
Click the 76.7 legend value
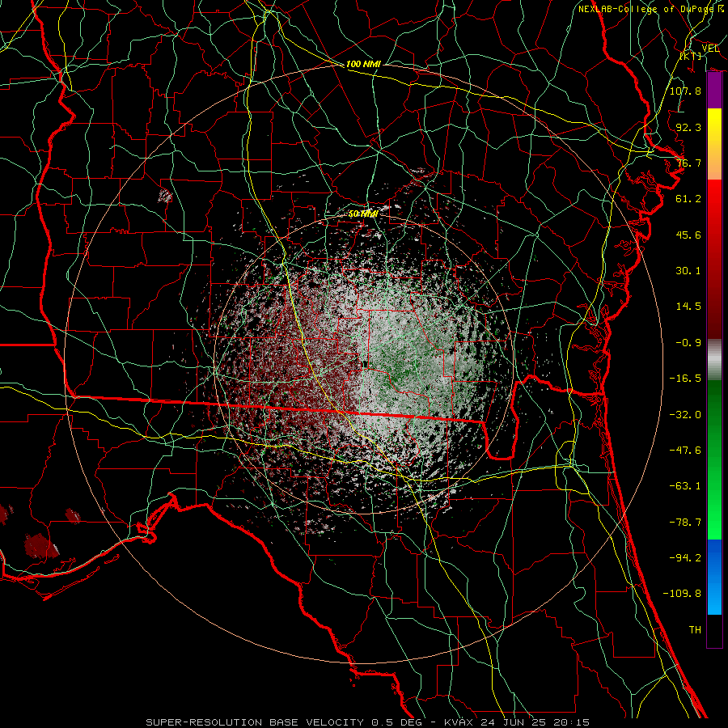pyautogui.click(x=688, y=163)
